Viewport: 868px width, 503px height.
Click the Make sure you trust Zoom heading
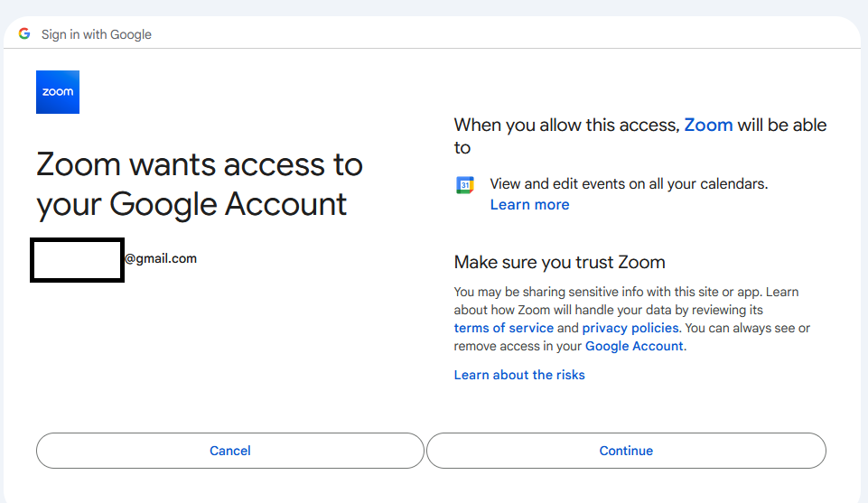click(x=559, y=262)
